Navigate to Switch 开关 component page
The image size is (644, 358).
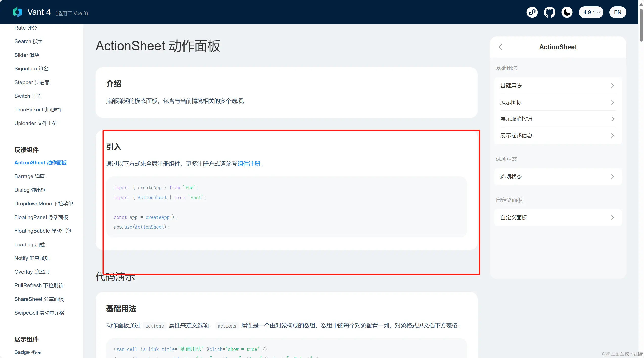tap(28, 96)
